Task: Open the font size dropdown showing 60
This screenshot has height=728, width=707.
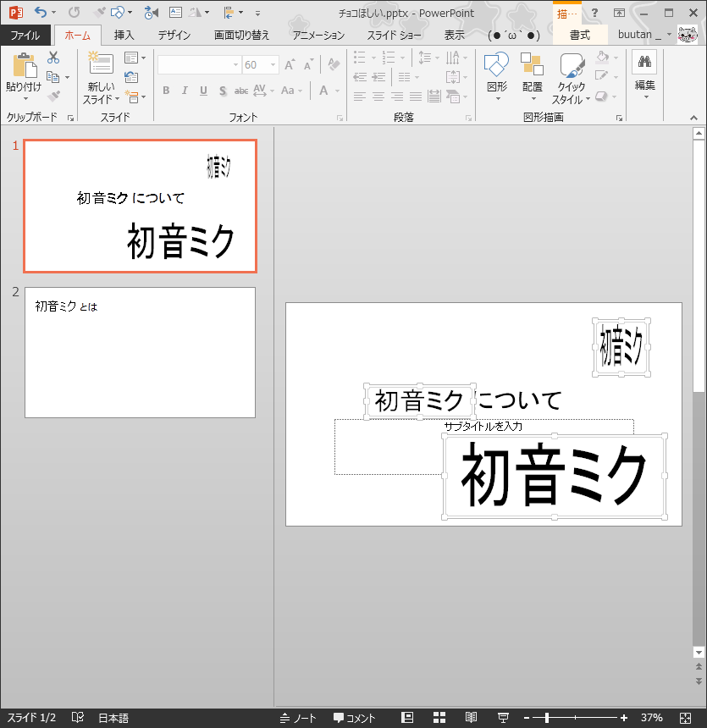Action: pyautogui.click(x=273, y=65)
